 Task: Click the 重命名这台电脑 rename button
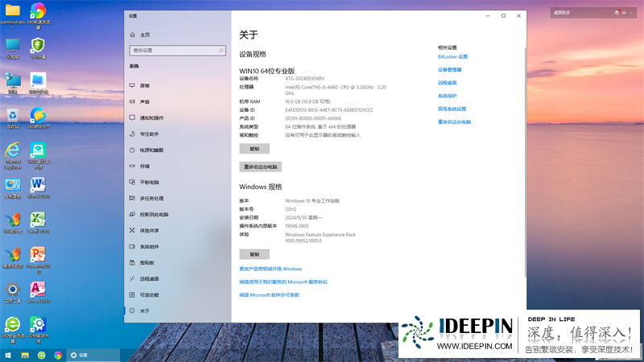(260, 167)
